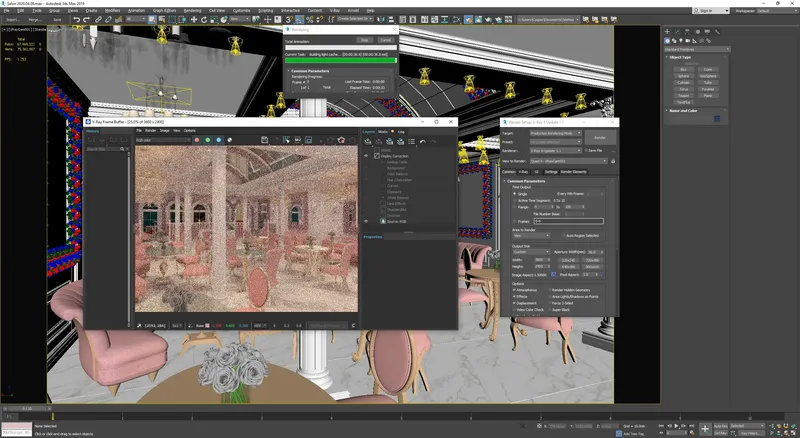The height and width of the screenshot is (438, 800).
Task: Click the object color swatch in Name and Color
Action: point(717,119)
